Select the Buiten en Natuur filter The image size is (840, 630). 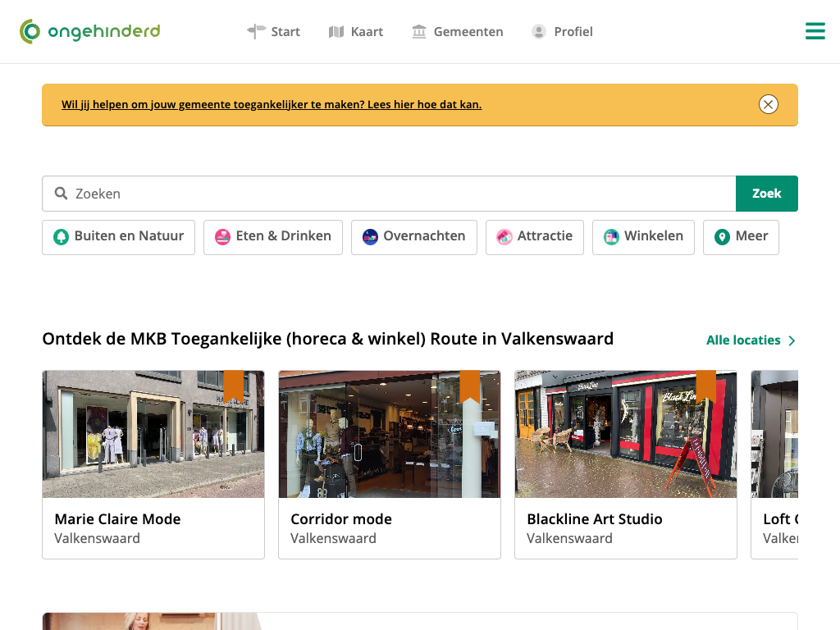(118, 236)
